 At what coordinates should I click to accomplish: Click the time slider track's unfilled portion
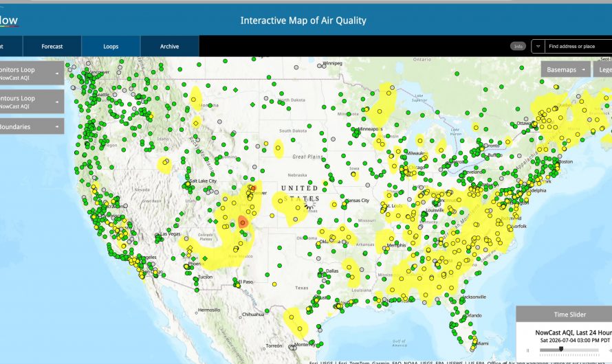click(581, 350)
